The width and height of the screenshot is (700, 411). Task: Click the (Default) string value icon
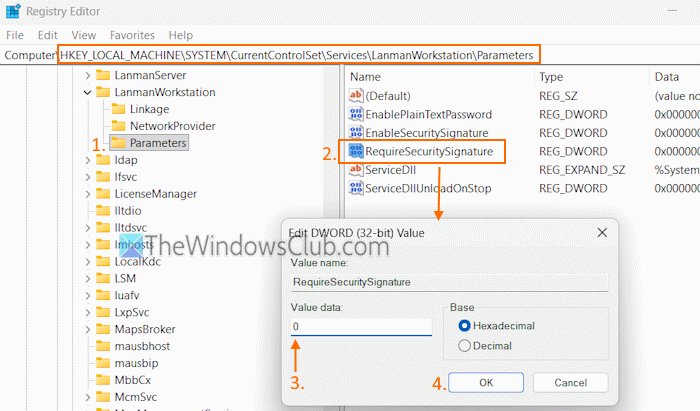coord(356,95)
